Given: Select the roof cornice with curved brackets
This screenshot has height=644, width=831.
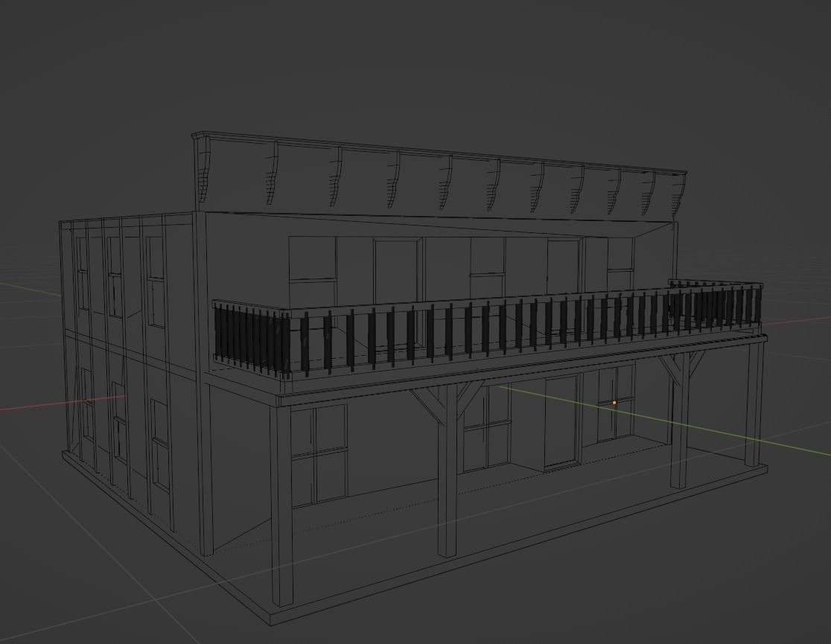Looking at the screenshot, I should click(x=440, y=173).
